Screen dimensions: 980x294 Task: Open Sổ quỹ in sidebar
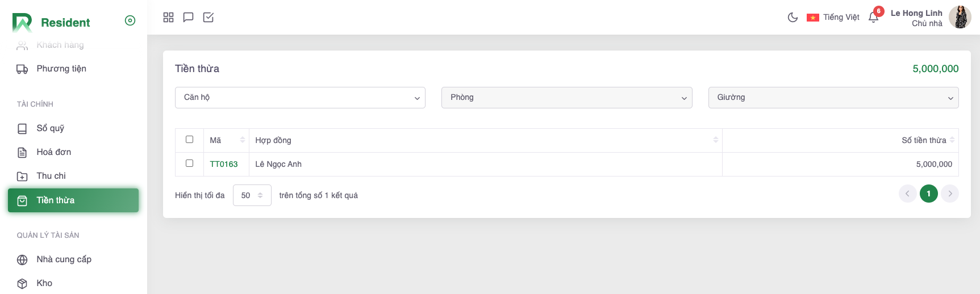[x=50, y=128]
